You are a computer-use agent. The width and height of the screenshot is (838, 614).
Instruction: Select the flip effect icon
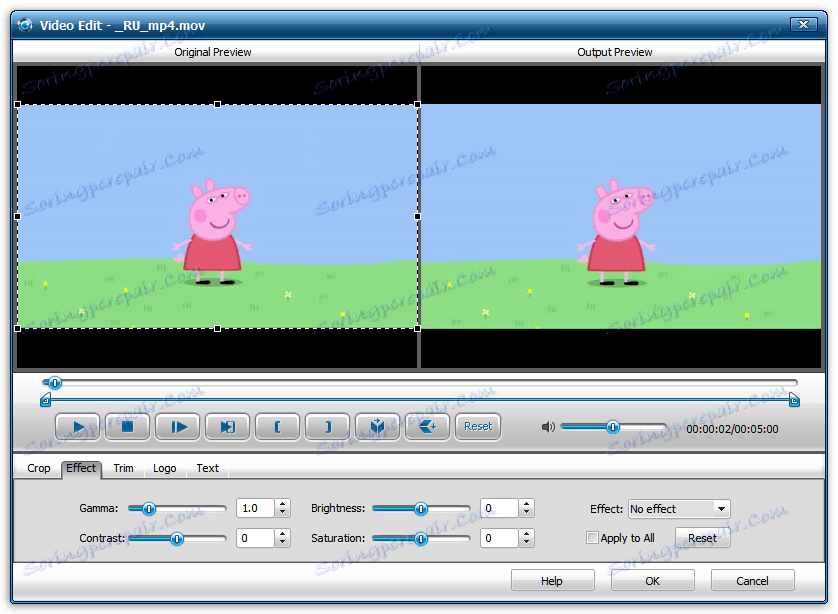point(427,426)
